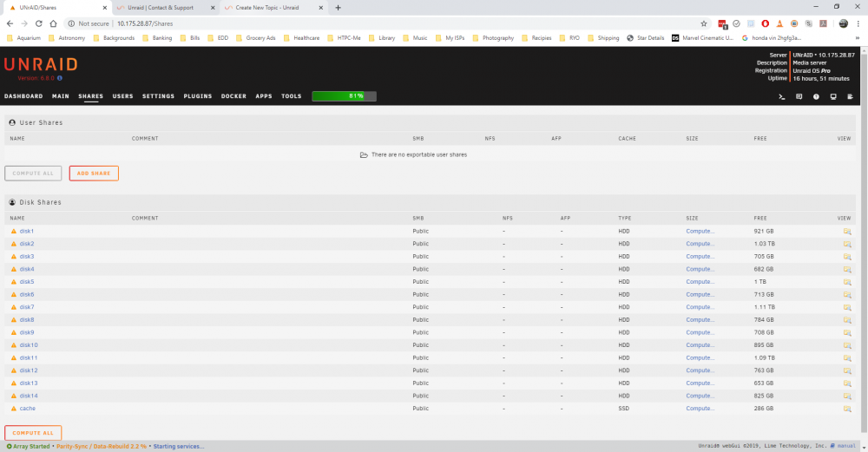The image size is (868, 452).
Task: Browse disk7 using its view icon
Action: click(x=847, y=307)
